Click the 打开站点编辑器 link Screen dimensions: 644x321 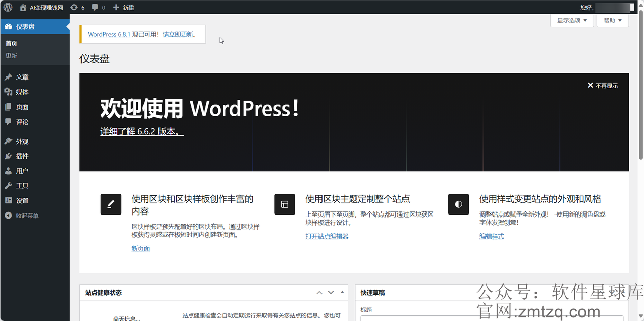(x=327, y=236)
